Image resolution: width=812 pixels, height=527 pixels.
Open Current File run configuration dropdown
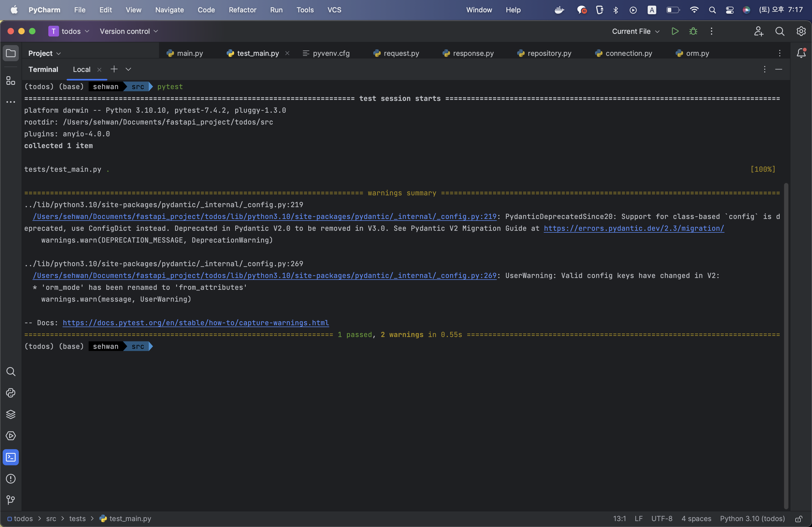pos(636,31)
